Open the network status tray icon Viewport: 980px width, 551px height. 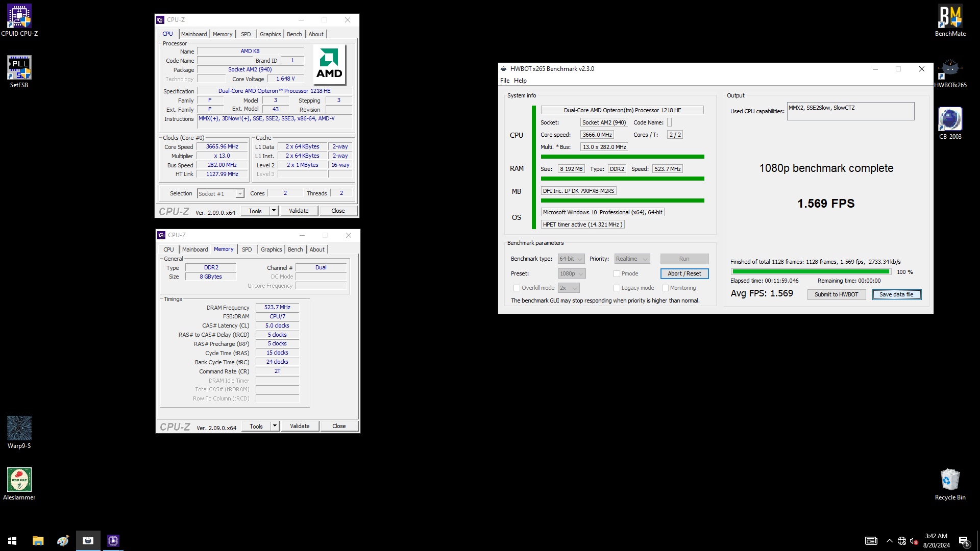(x=902, y=541)
